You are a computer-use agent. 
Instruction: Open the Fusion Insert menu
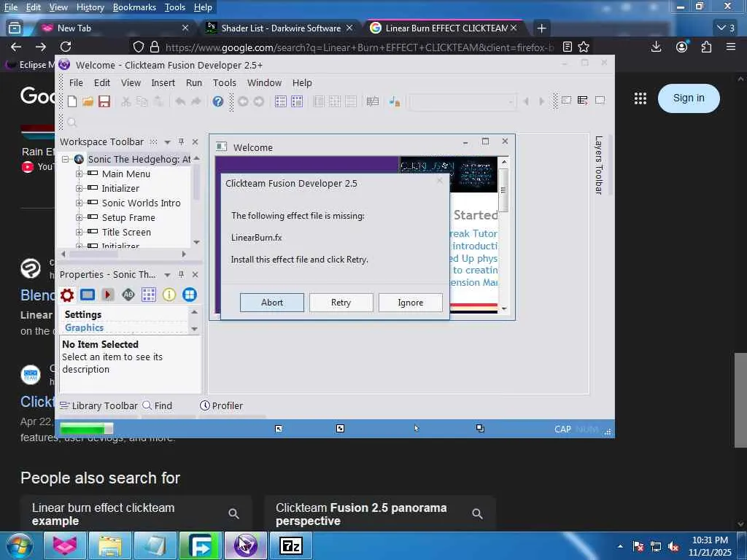tap(163, 83)
